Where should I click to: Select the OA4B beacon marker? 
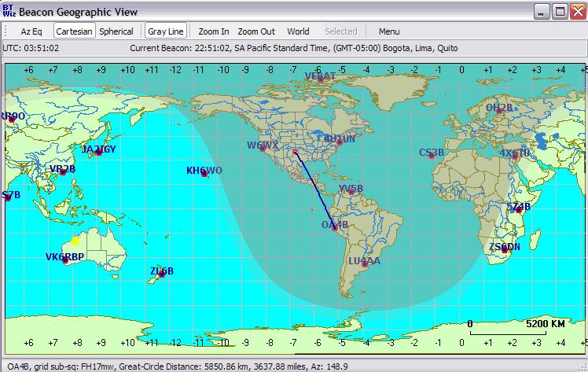click(x=335, y=227)
